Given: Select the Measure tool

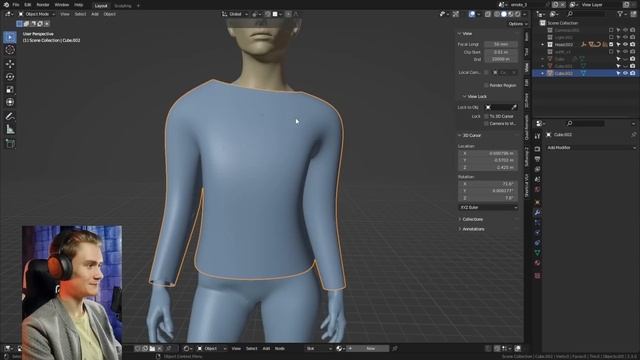Looking at the screenshot, I should tap(10, 129).
